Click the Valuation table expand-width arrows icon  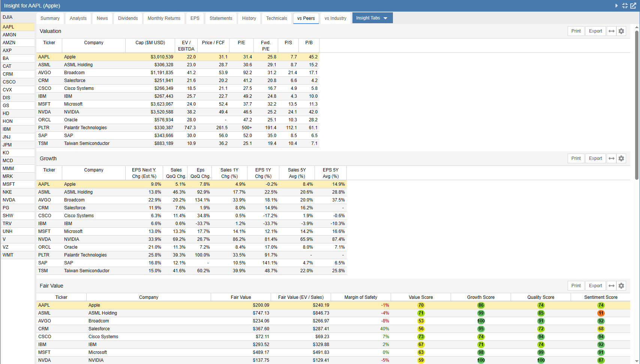click(612, 31)
